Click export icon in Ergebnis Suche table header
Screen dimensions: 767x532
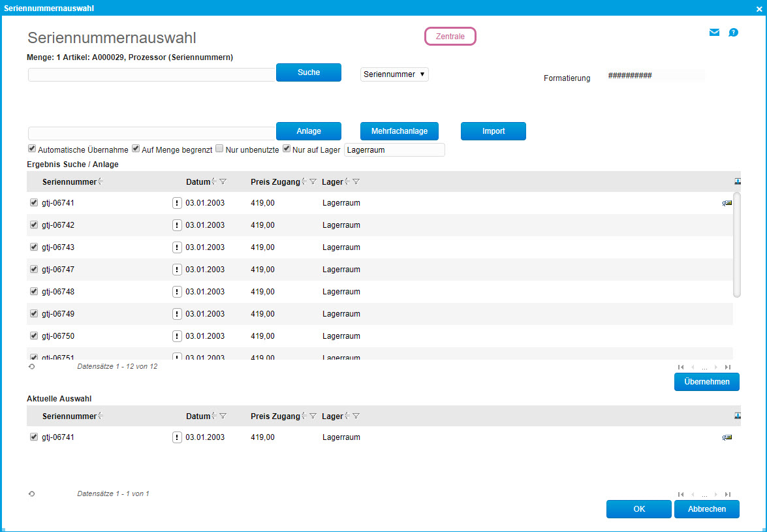[x=737, y=181]
